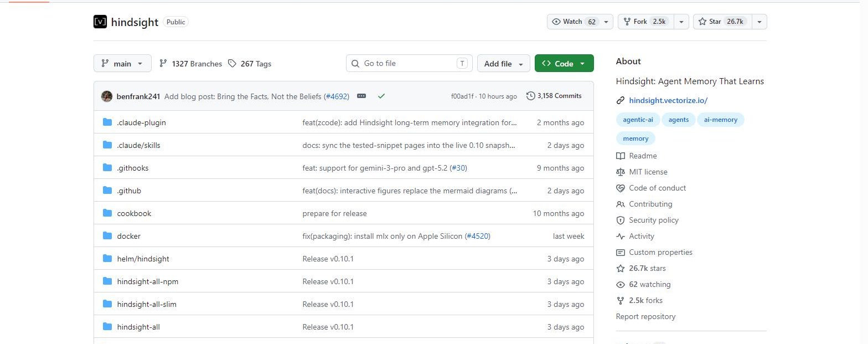Click benfrank241's avatar image
Viewport: 868px width, 344px height.
pyautogui.click(x=107, y=96)
